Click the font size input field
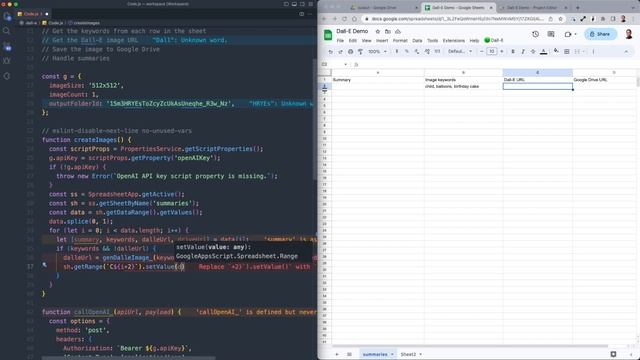Image resolution: width=640 pixels, height=360 pixels. pyautogui.click(x=492, y=52)
